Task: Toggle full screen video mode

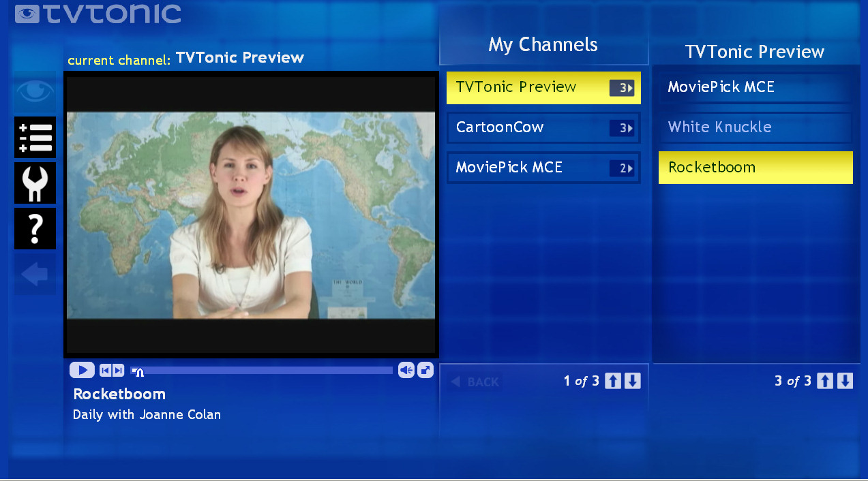Action: pyautogui.click(x=425, y=370)
